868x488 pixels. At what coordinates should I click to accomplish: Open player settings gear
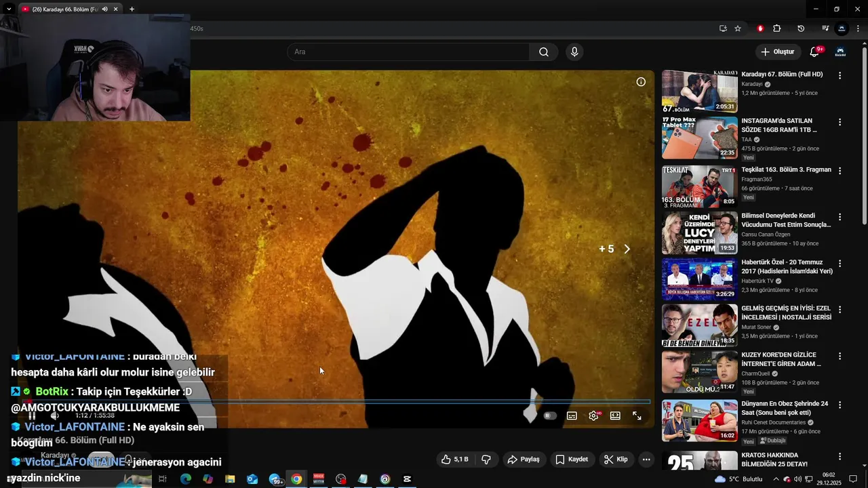click(593, 415)
